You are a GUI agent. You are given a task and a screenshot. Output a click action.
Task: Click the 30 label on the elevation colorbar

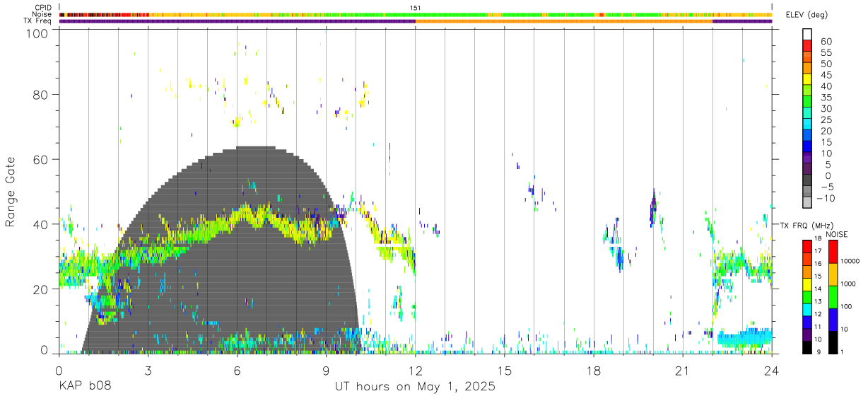pyautogui.click(x=826, y=108)
